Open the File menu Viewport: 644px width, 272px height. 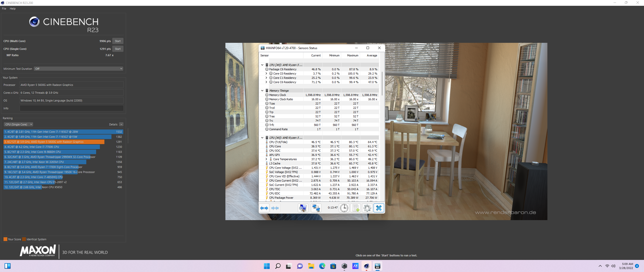click(x=4, y=9)
